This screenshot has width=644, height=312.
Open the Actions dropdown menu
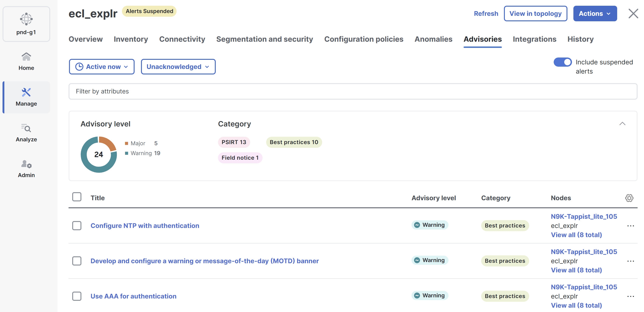tap(595, 14)
